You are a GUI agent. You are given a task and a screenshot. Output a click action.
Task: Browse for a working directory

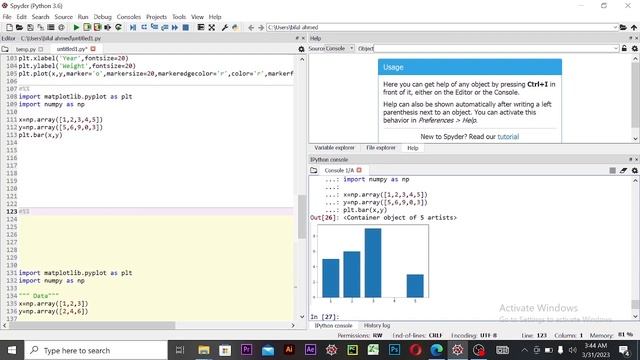623,27
